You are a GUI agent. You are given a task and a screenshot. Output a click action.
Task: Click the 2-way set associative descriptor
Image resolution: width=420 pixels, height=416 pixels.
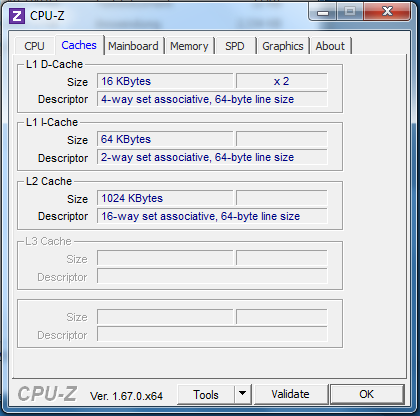(212, 157)
